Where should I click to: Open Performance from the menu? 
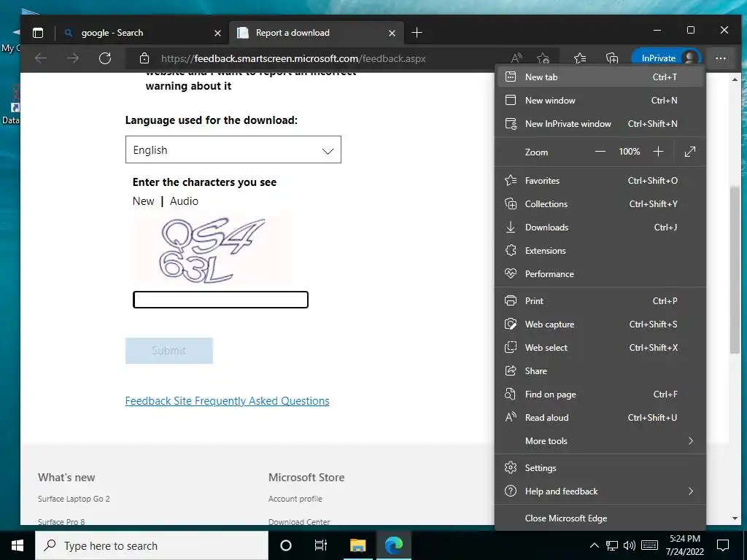pos(600,274)
